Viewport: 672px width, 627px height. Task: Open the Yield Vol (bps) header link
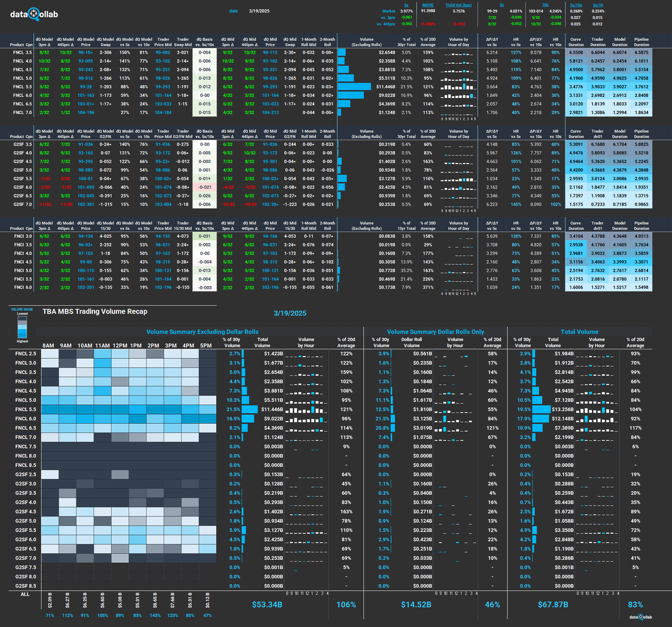pos(459,4)
